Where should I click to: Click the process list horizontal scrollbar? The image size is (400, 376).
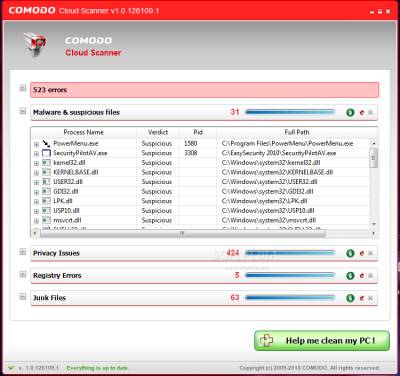[x=182, y=234]
